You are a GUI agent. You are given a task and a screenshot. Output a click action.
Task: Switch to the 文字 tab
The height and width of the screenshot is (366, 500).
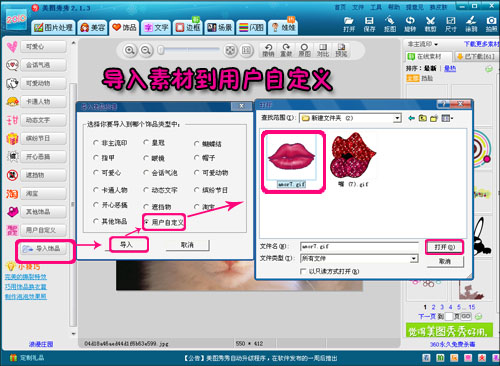(156, 27)
